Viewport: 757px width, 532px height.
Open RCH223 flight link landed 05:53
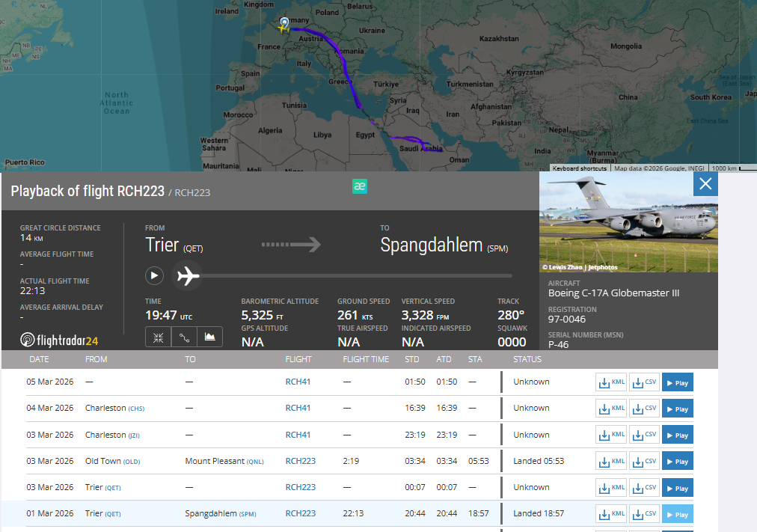pos(300,461)
